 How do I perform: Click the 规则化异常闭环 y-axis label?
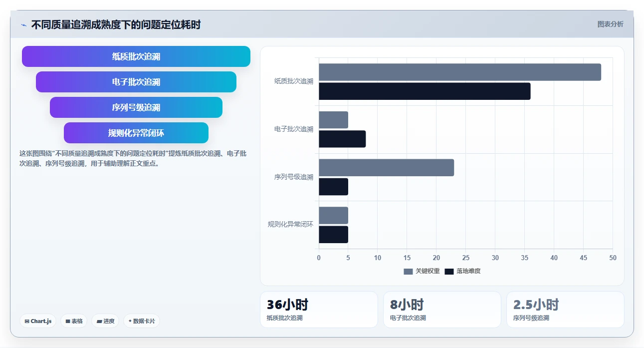pyautogui.click(x=290, y=225)
